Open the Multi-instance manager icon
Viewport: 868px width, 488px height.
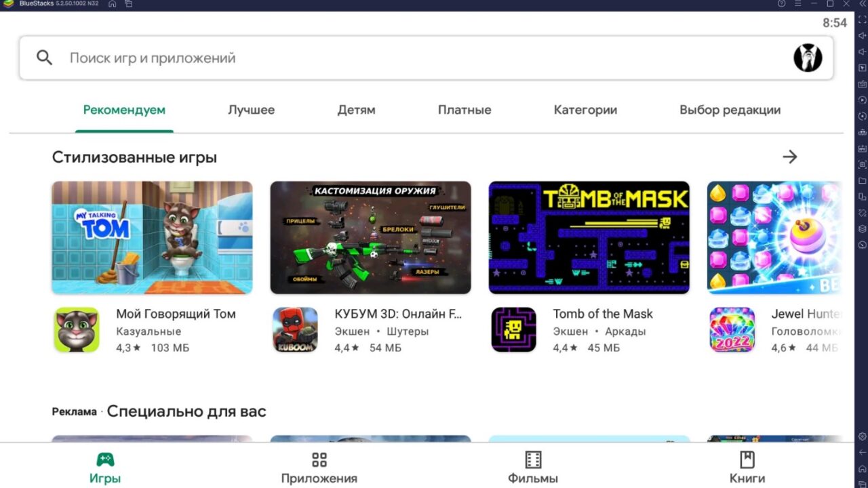861,197
